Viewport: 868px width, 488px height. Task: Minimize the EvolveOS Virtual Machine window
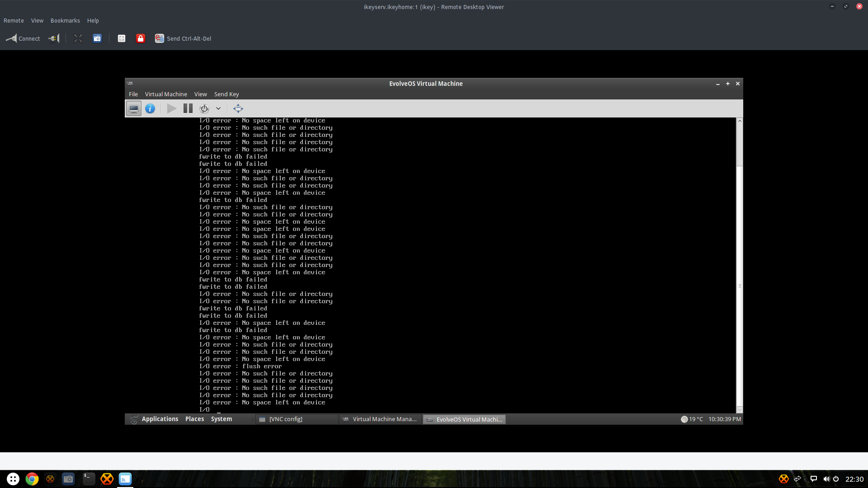tap(718, 84)
